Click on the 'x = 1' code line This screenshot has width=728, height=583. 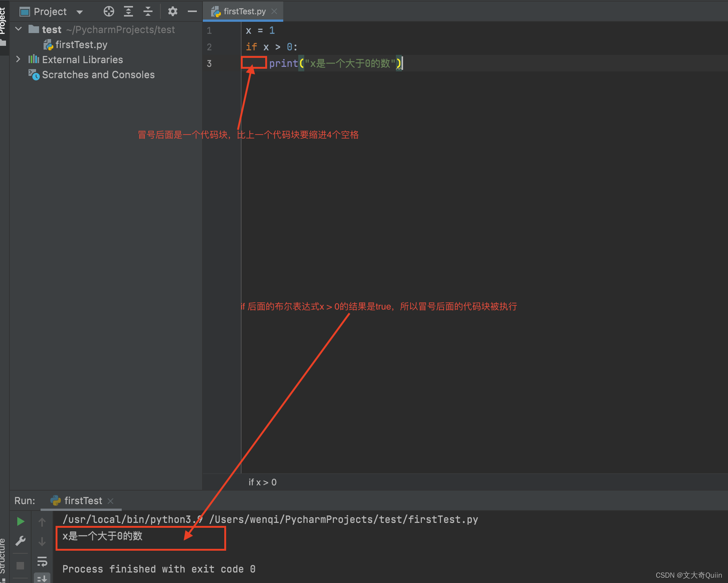pos(260,30)
